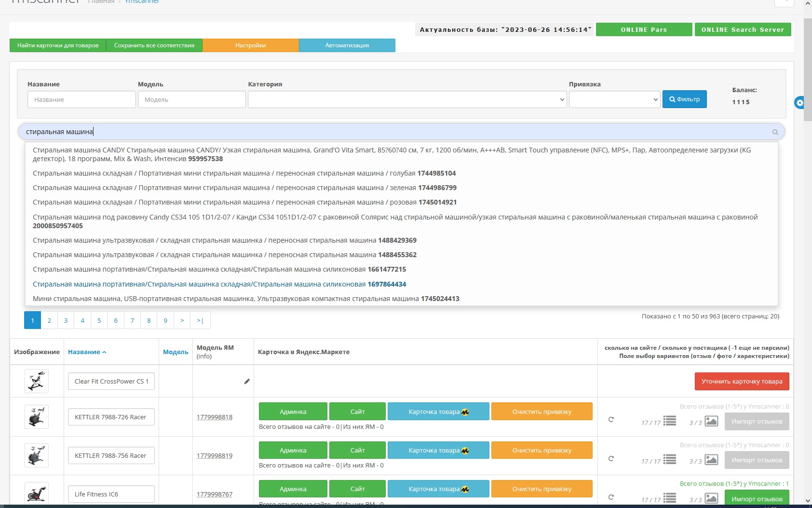Open the Автоматизация tab
This screenshot has width=812, height=508.
(x=347, y=45)
